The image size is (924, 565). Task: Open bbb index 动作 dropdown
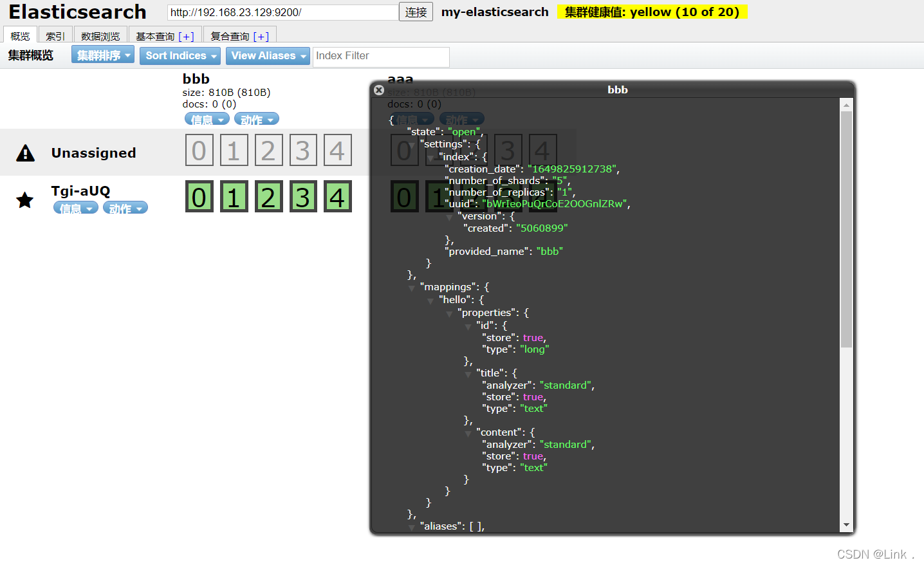257,120
